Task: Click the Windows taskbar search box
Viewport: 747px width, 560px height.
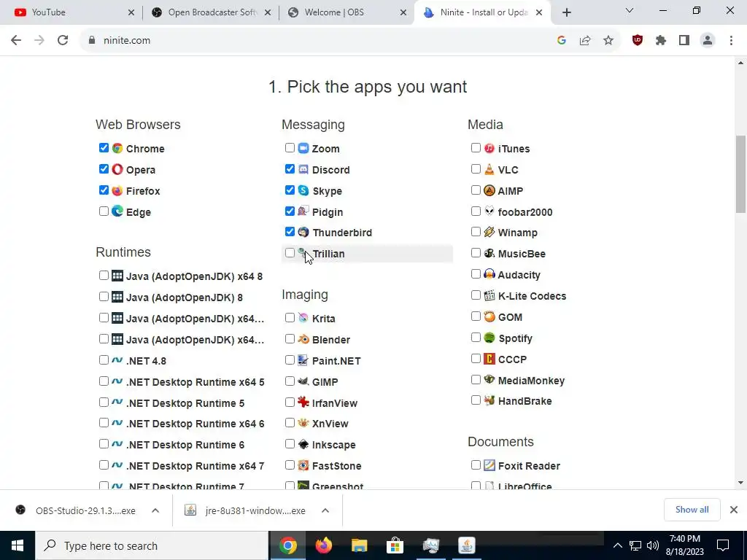Action: [x=152, y=545]
